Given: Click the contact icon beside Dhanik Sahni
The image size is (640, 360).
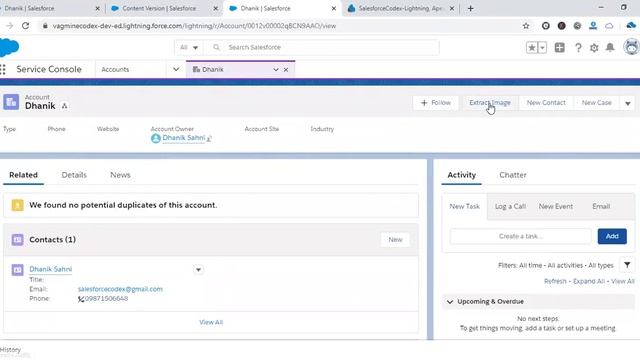Looking at the screenshot, I should [x=17, y=269].
